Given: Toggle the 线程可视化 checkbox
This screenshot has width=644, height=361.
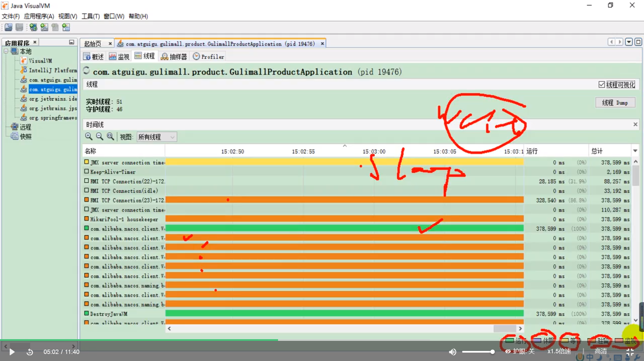Looking at the screenshot, I should [601, 85].
